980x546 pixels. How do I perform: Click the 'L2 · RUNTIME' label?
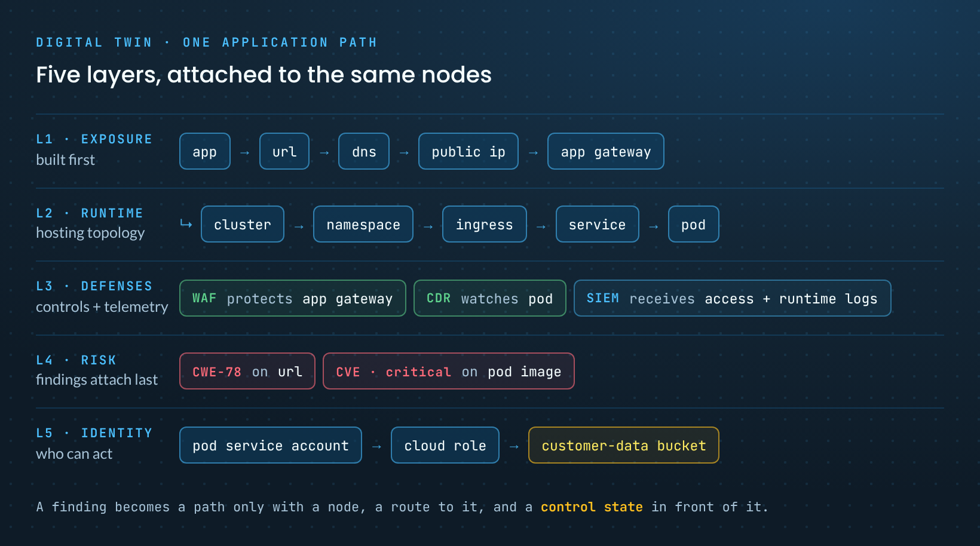(x=90, y=213)
